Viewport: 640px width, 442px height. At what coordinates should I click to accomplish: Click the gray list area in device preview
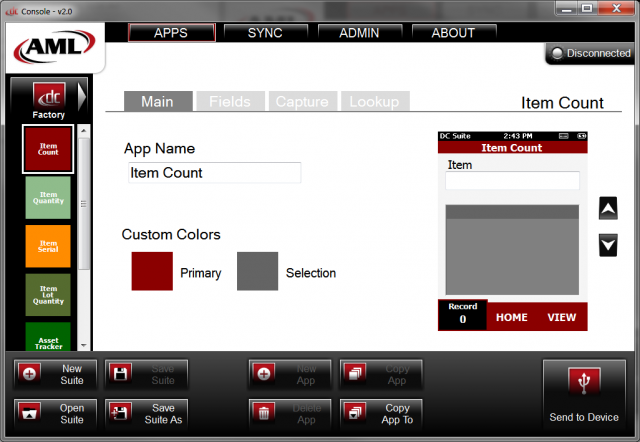512,250
